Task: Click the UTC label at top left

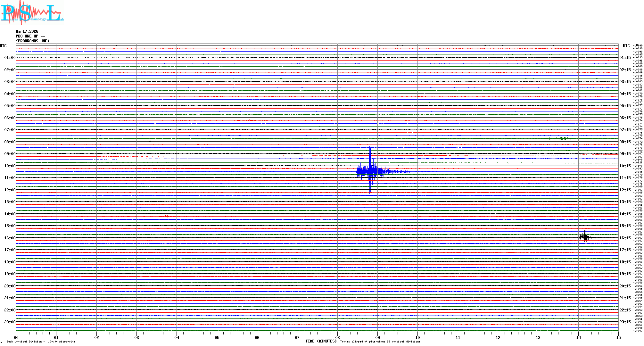Action: [3, 46]
